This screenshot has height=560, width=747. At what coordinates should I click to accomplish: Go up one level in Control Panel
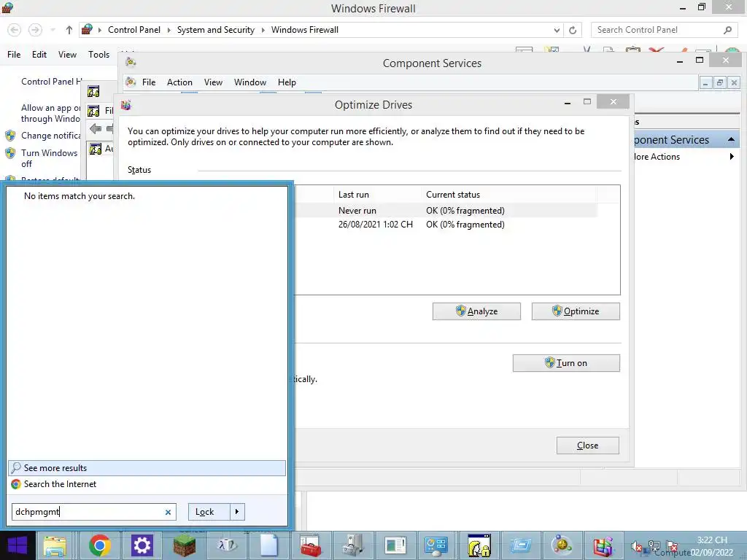(x=69, y=30)
